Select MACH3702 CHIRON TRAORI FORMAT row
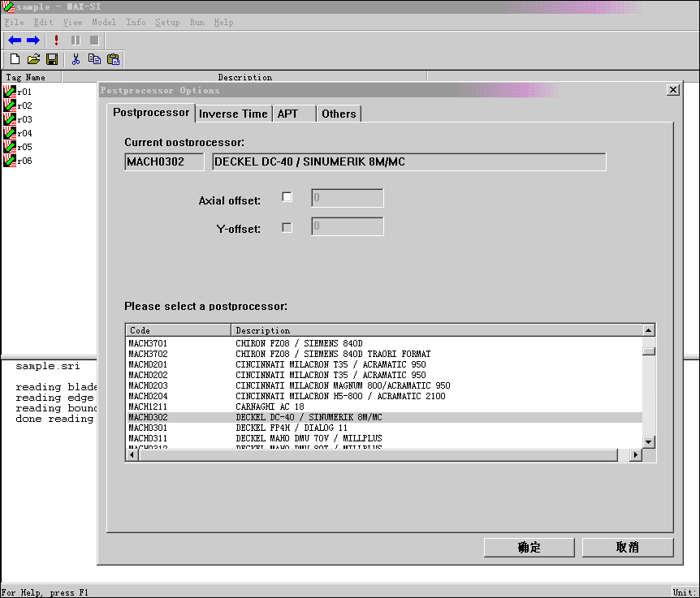The width and height of the screenshot is (700, 598). 384,354
